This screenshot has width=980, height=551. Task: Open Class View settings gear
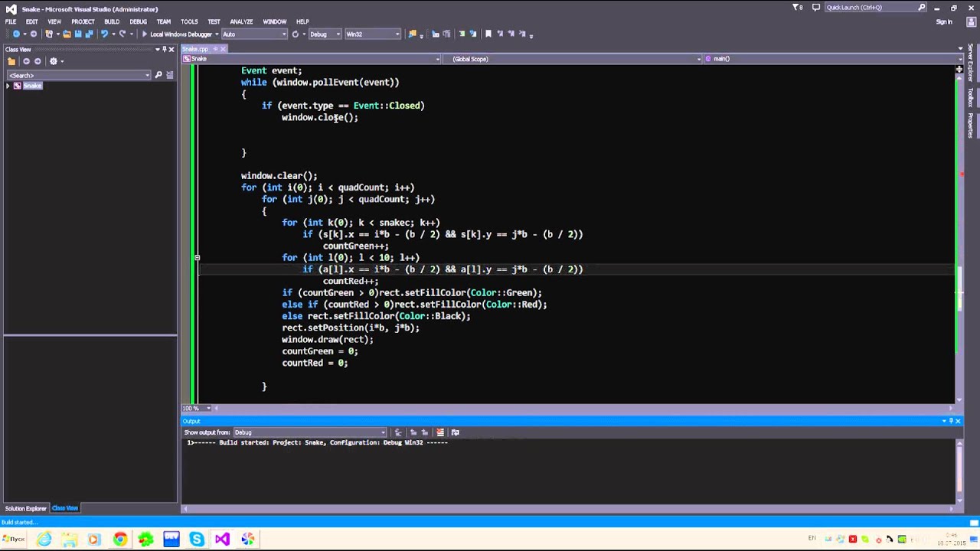54,61
